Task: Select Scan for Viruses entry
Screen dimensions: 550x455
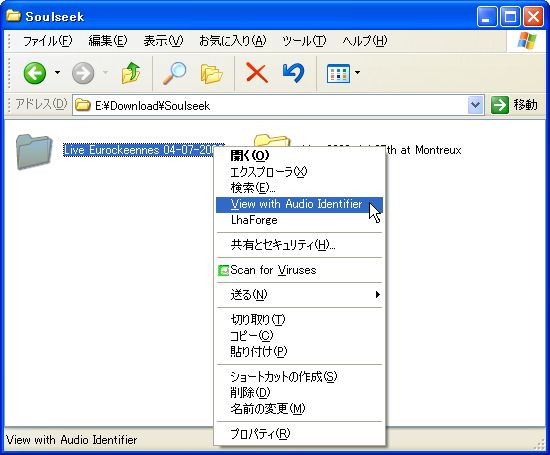Action: click(x=300, y=270)
